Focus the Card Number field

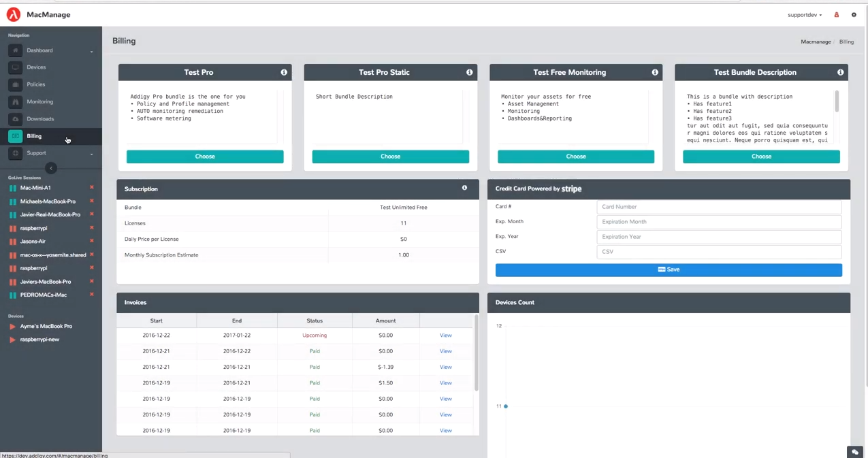pos(719,207)
